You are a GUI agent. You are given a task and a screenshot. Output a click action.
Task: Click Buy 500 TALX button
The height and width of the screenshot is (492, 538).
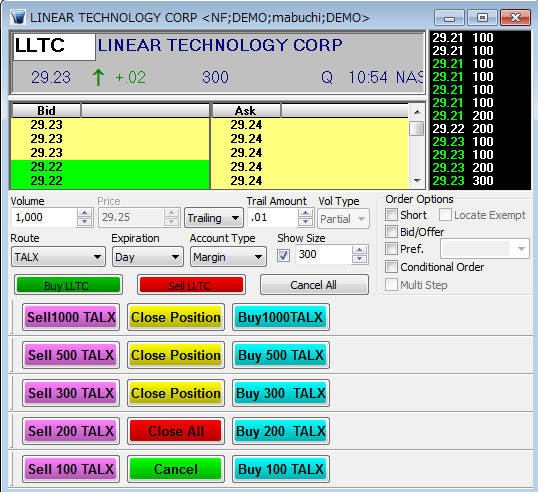coord(281,355)
